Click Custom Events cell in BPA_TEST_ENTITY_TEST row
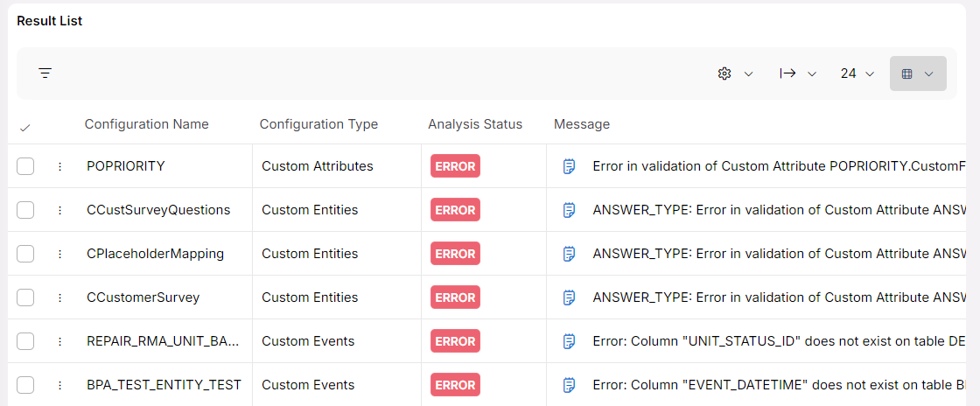The width and height of the screenshot is (980, 406). tap(308, 385)
